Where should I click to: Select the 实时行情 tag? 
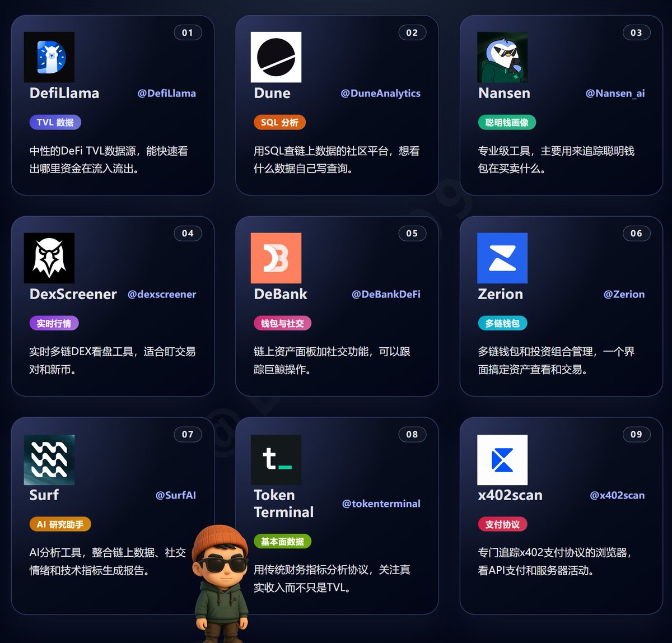click(x=54, y=323)
